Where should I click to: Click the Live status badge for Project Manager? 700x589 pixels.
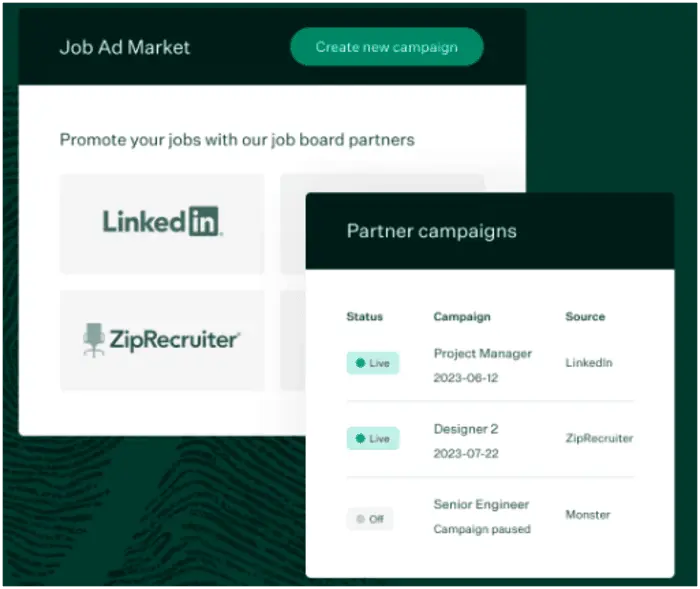(x=372, y=363)
